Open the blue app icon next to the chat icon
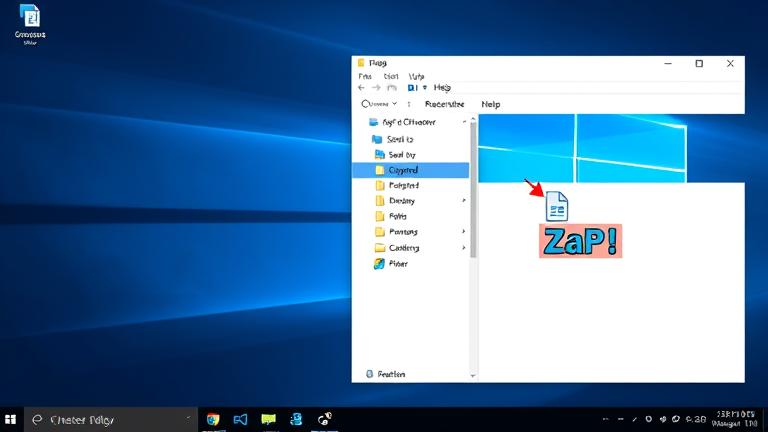Screen dimensions: 768x432 (296, 420)
